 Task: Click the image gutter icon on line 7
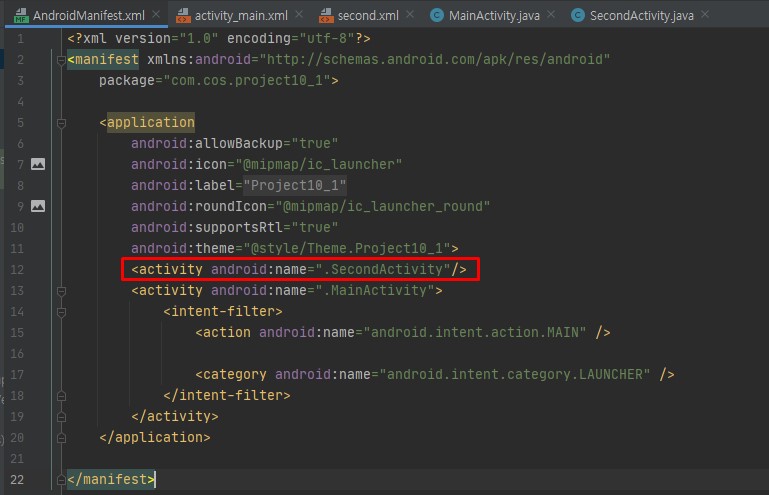coord(38,164)
